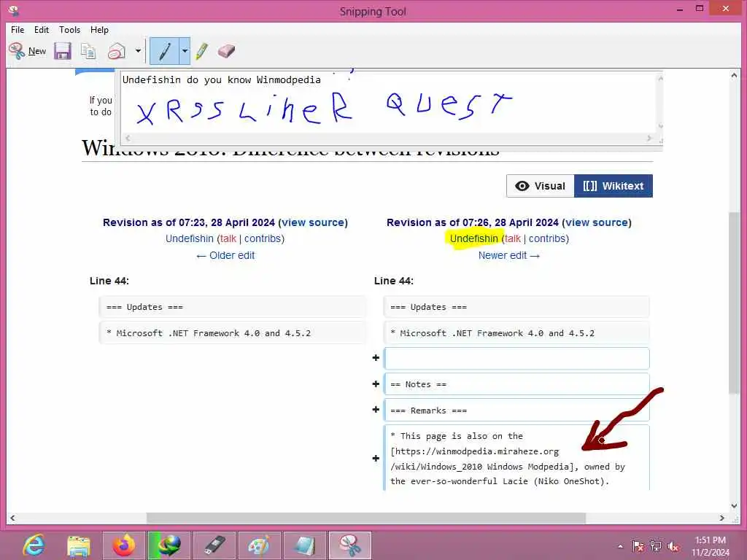Viewport: 747px width, 560px height.
Task: Click the Snipping Tool title bar icon
Action: [x=13, y=10]
